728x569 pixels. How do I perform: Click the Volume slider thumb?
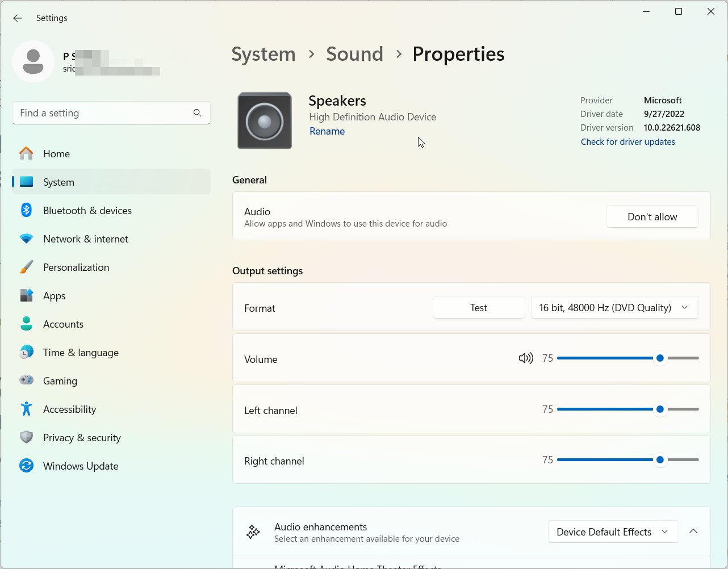660,358
